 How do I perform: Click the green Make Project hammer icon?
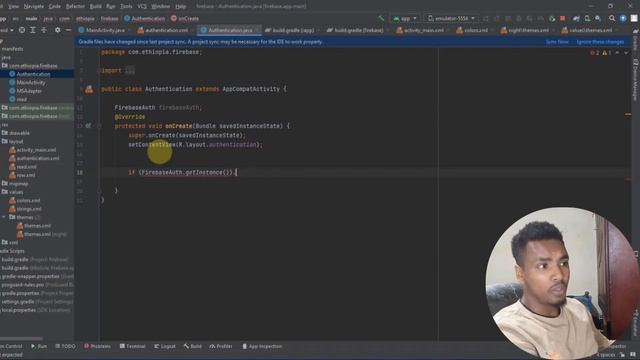click(381, 18)
